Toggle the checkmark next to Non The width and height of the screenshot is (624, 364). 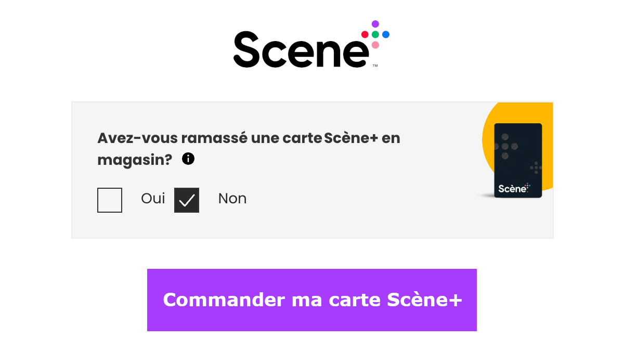[x=186, y=200]
